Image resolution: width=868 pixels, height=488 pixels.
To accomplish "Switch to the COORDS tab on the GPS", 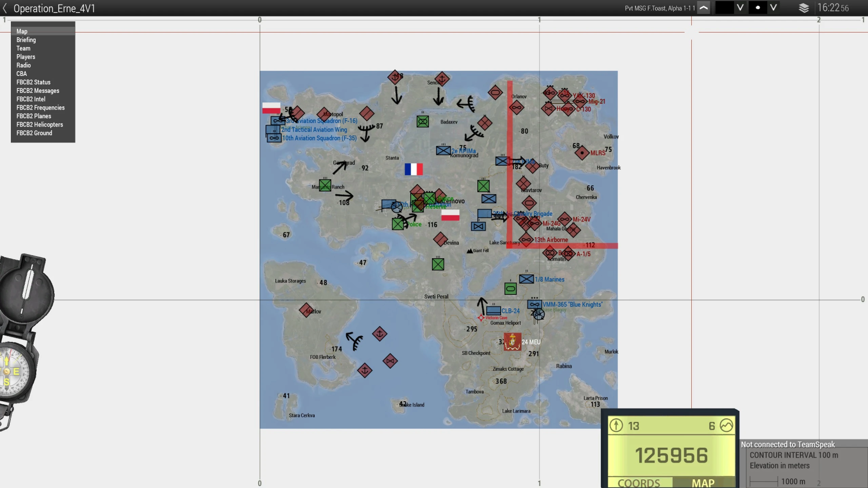I will [x=639, y=484].
